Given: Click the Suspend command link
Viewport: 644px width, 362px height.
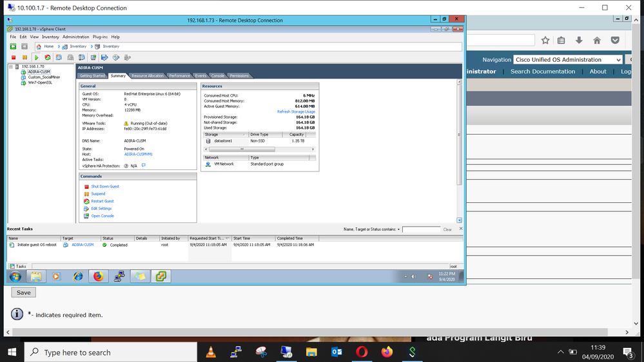Looking at the screenshot, I should (98, 194).
